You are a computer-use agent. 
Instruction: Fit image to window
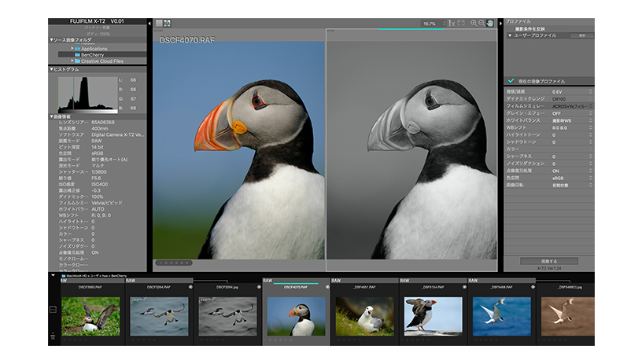point(461,24)
